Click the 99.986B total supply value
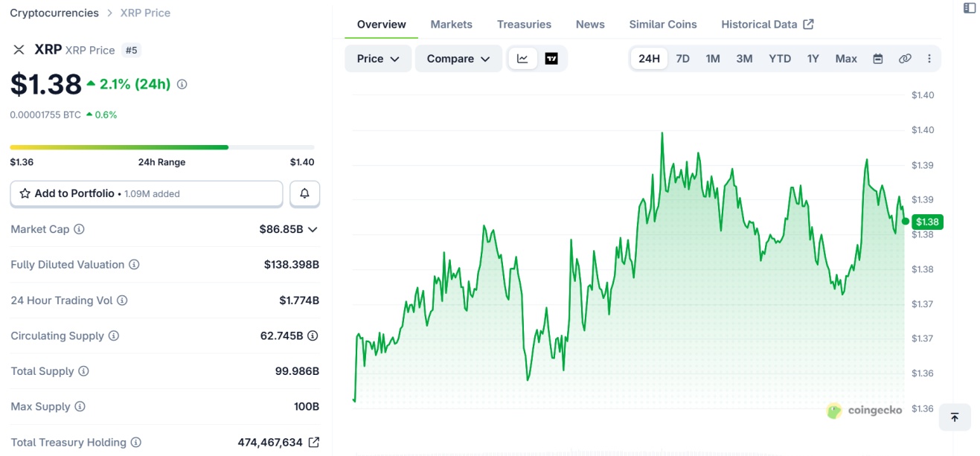 pyautogui.click(x=297, y=371)
